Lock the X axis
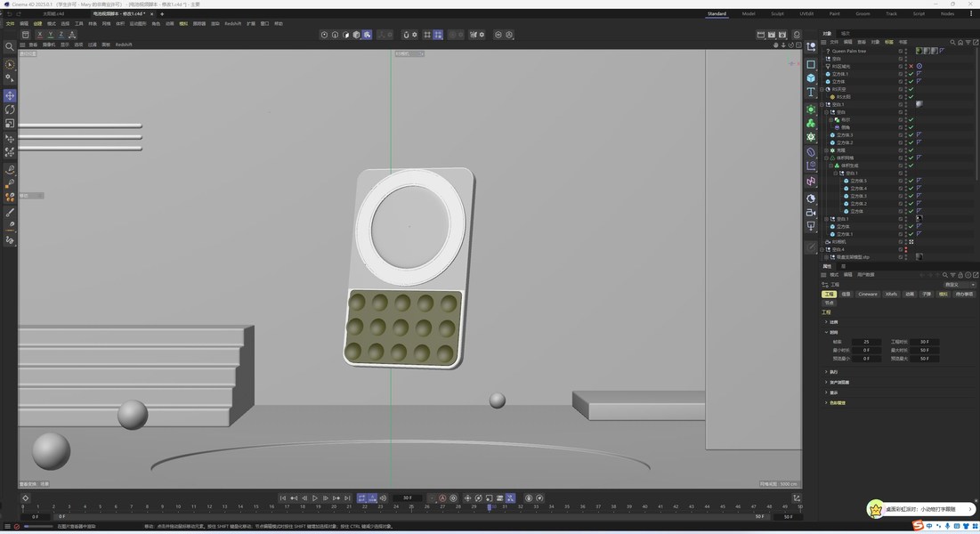Image resolution: width=980 pixels, height=534 pixels. pyautogui.click(x=39, y=35)
